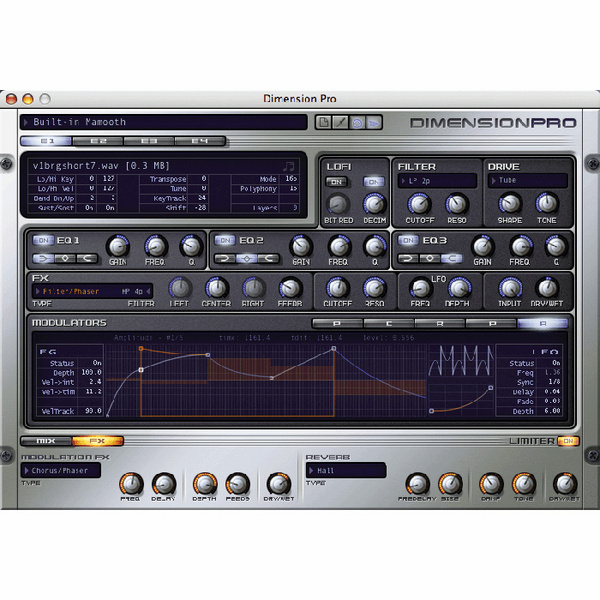
Task: Open the options wrench icon
Action: tap(340, 122)
